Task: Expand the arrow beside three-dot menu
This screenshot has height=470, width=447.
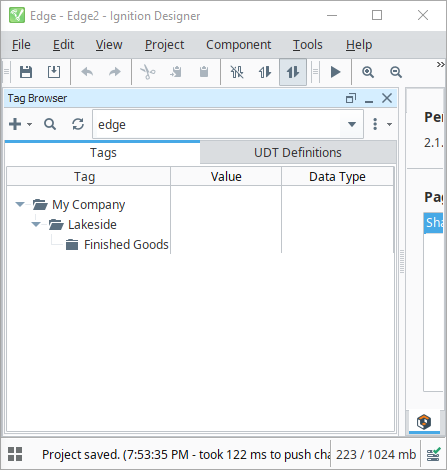Action: pyautogui.click(x=389, y=124)
